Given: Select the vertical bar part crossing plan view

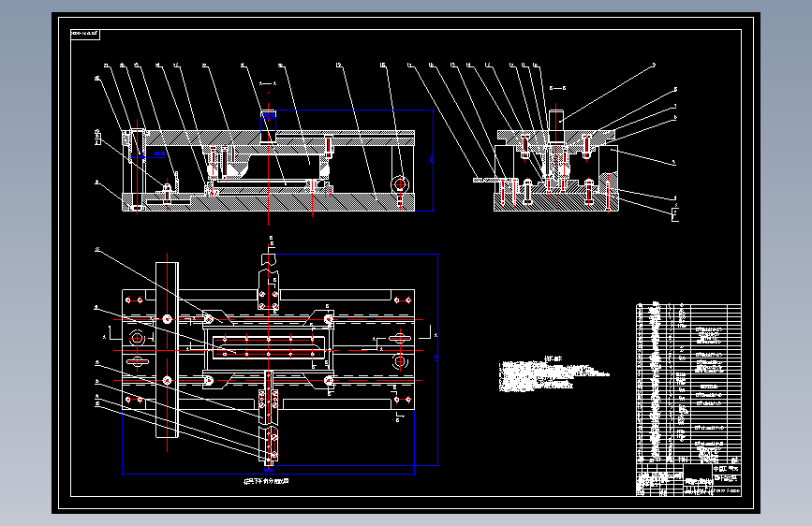Looking at the screenshot, I should [x=167, y=350].
